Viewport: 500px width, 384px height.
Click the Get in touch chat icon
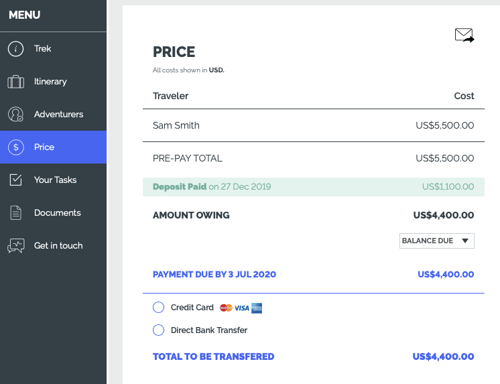coord(16,246)
